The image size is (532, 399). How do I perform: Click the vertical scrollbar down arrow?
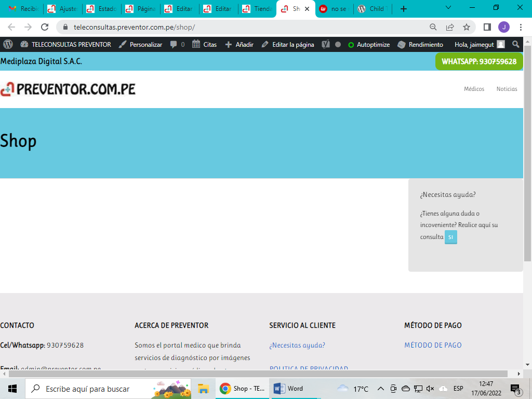[x=528, y=365]
